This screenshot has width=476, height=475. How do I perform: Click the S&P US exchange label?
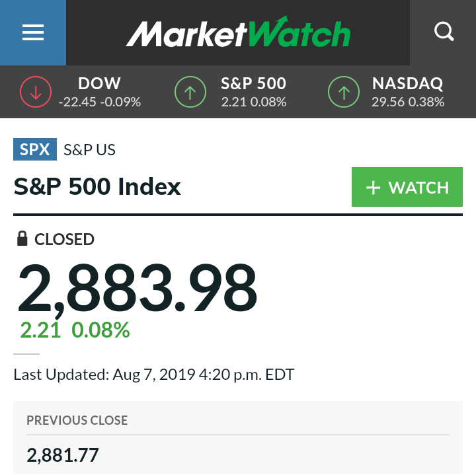tap(89, 150)
